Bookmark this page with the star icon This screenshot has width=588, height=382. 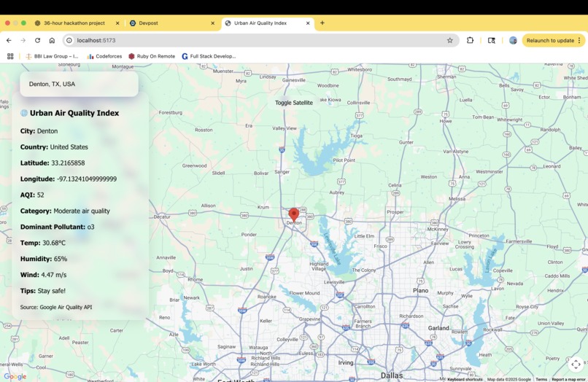coord(450,41)
